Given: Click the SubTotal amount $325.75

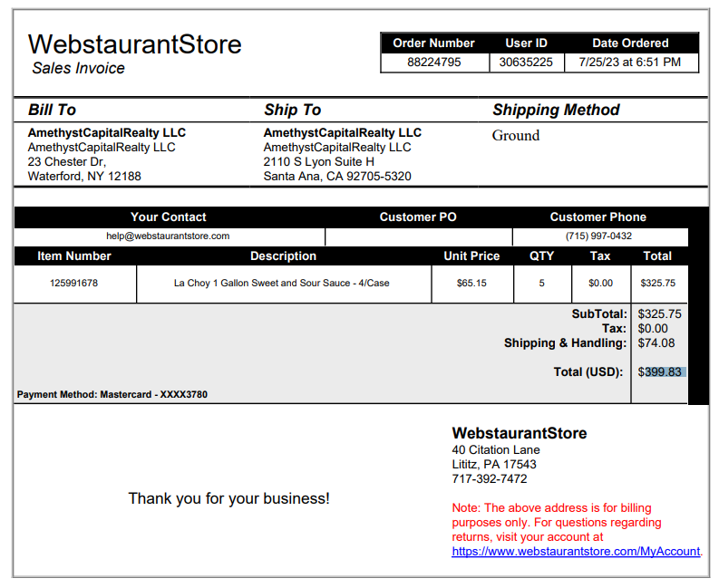Looking at the screenshot, I should click(659, 314).
